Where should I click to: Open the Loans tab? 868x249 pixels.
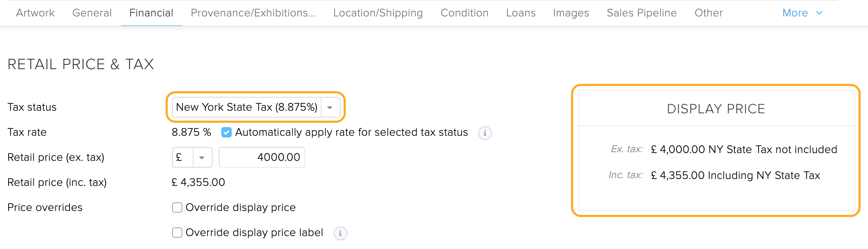521,13
